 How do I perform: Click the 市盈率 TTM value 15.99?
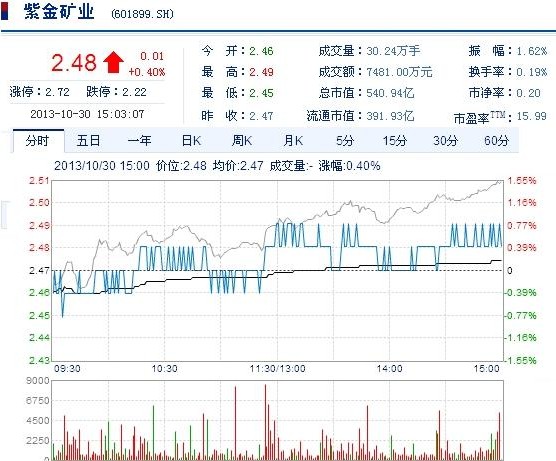[x=532, y=116]
